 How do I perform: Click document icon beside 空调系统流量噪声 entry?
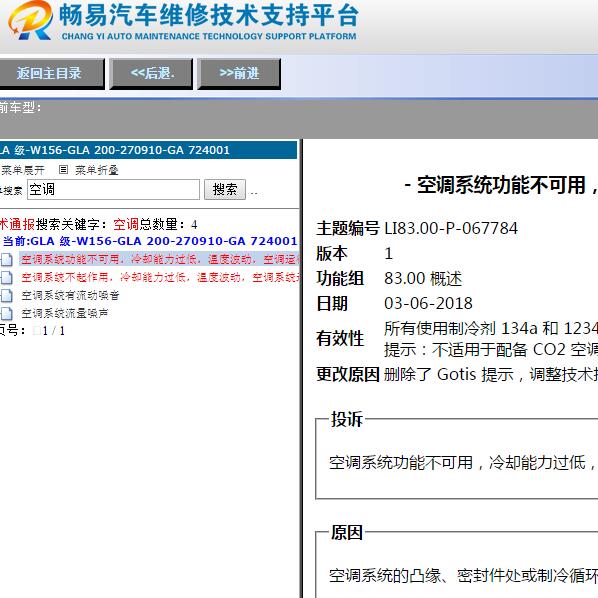pos(6,313)
